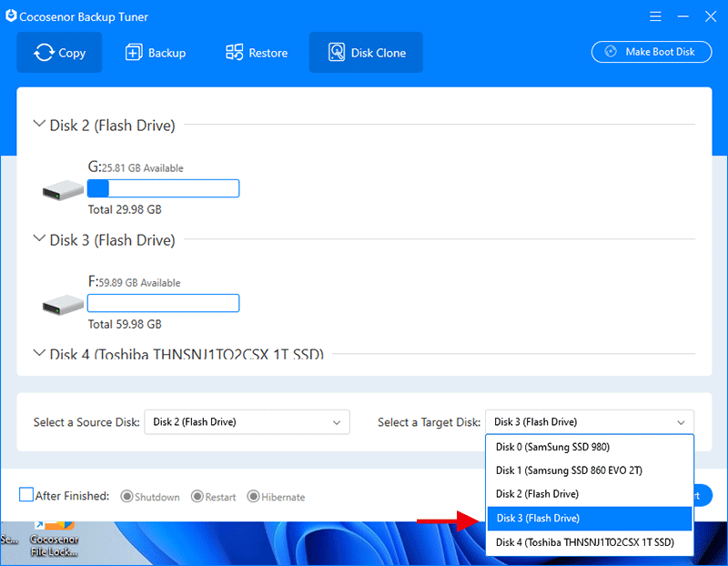Click the Disk Clone tab's drive icon

(x=337, y=53)
